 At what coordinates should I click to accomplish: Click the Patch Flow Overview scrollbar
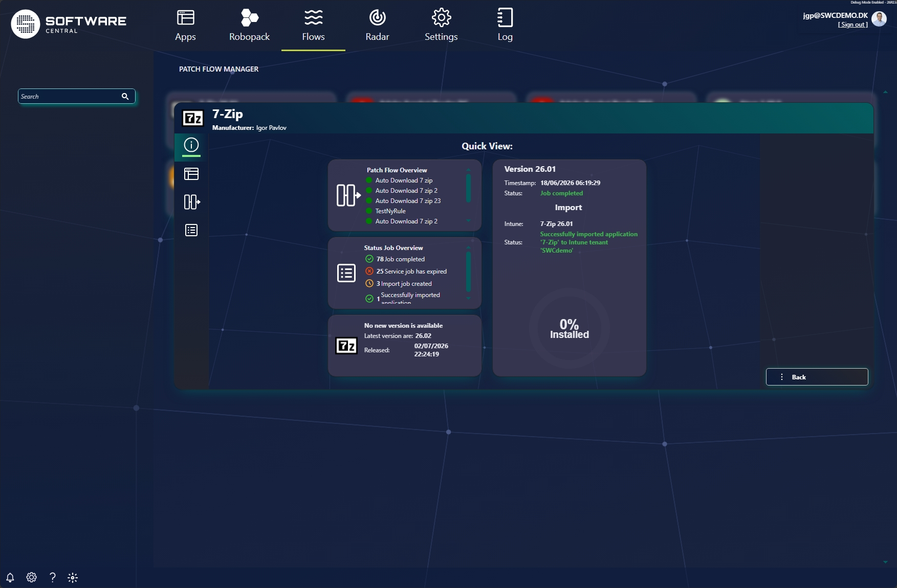point(468,188)
